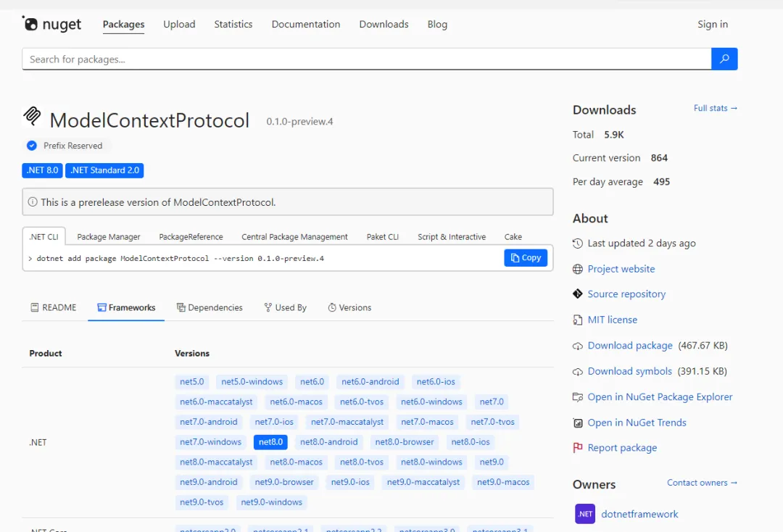Open the Versions tab

tap(349, 307)
